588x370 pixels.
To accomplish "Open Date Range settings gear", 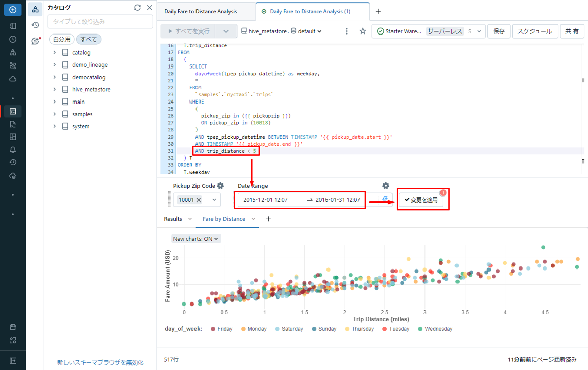I will click(x=386, y=186).
